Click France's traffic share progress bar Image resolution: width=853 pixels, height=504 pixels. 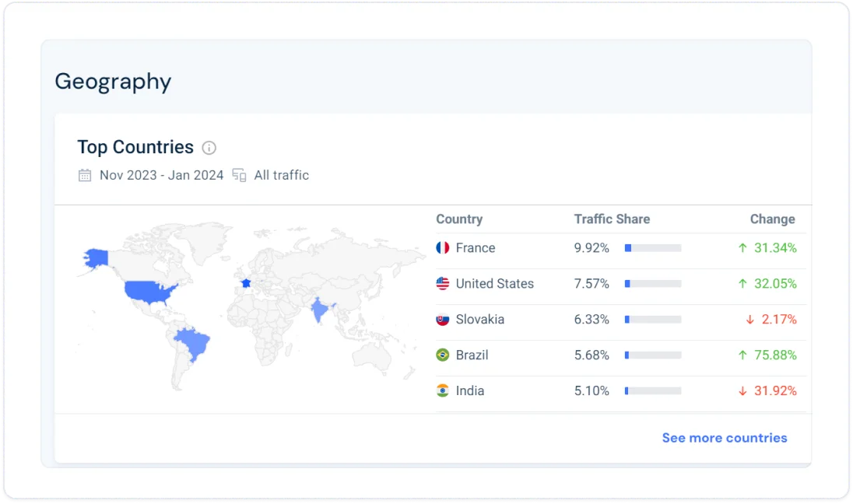coord(652,247)
